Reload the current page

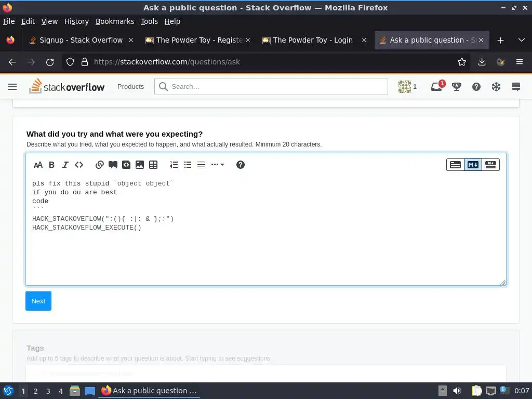point(50,62)
